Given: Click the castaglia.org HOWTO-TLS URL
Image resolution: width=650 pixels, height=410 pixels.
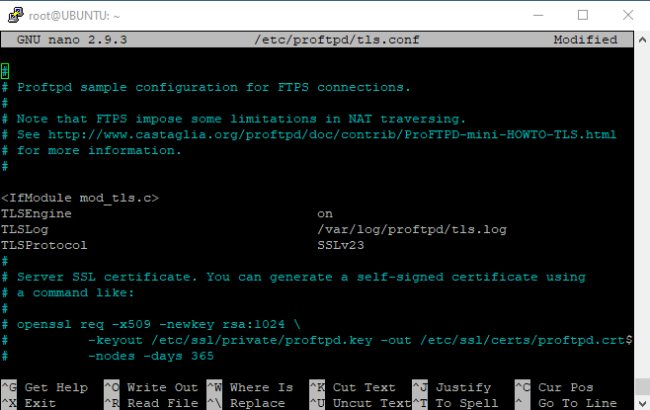Looking at the screenshot, I should [332, 135].
